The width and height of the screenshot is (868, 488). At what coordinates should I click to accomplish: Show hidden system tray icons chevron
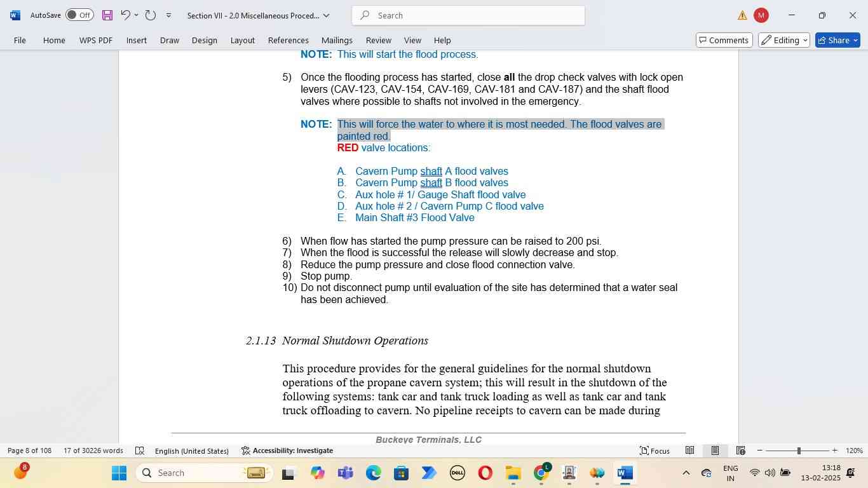tap(686, 473)
